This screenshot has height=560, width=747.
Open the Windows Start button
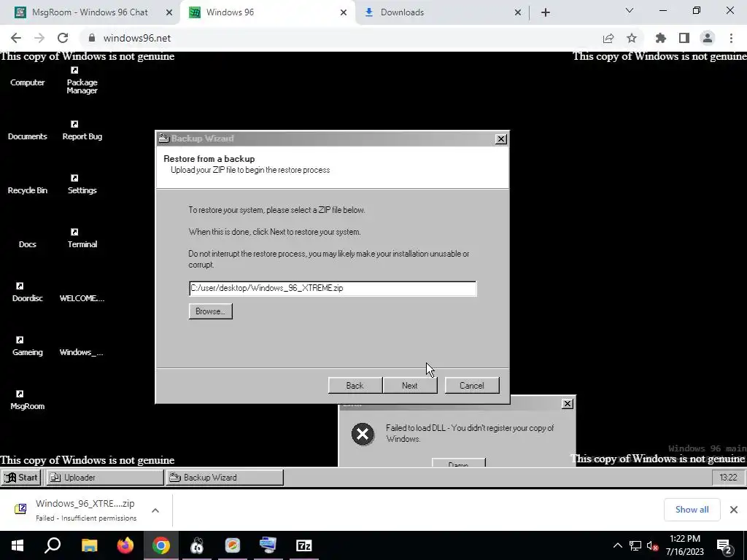coord(18,545)
